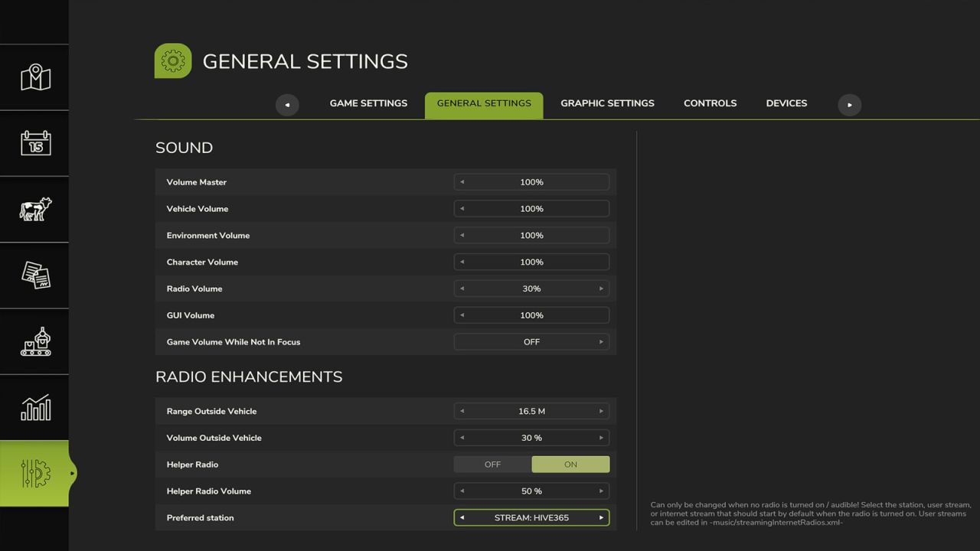Screen dimensions: 980x551
Task: Keep Helper Radio set to ON
Action: click(570, 464)
